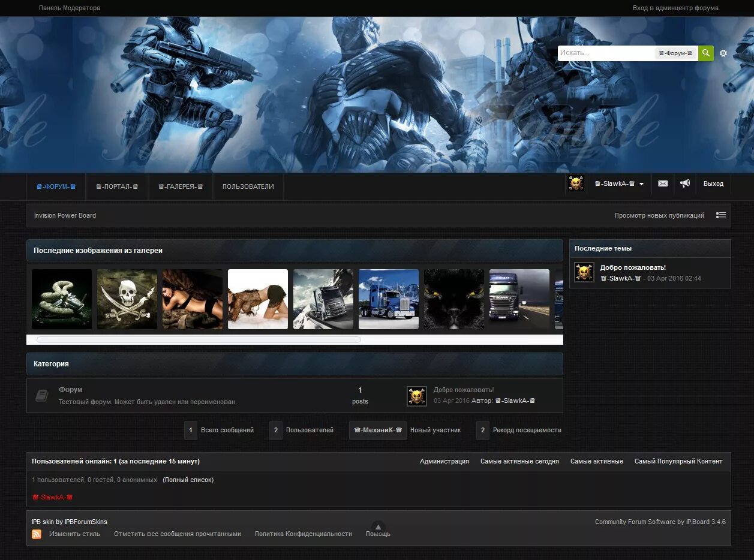
Task: Open Политика Конфиденциальности link
Action: click(304, 534)
